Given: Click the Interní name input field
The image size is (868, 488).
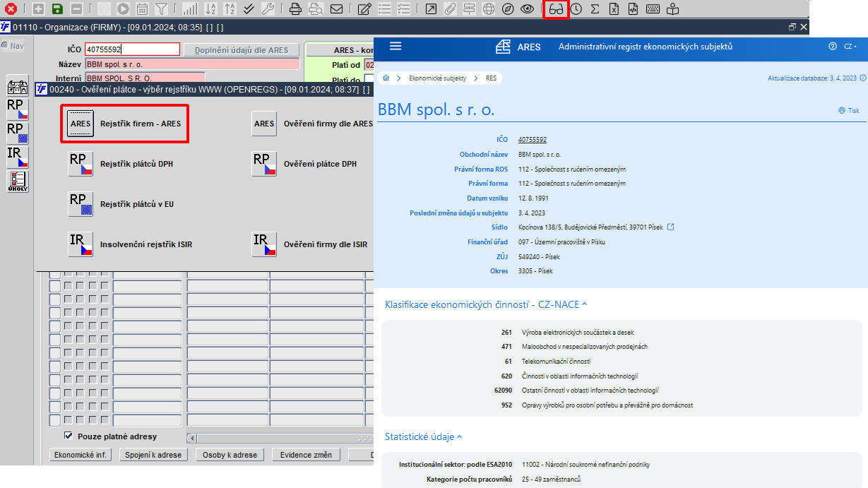Looking at the screenshot, I should point(145,78).
